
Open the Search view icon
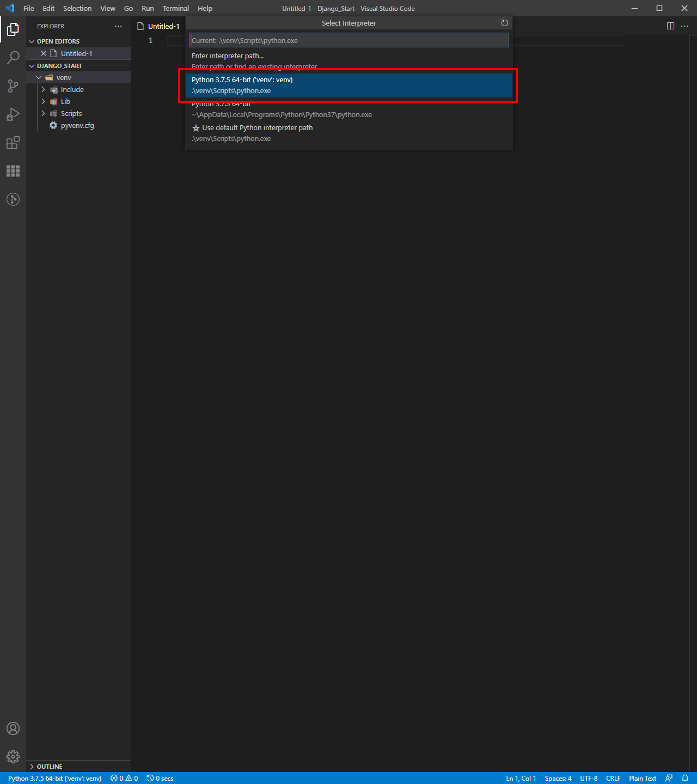tap(13, 58)
